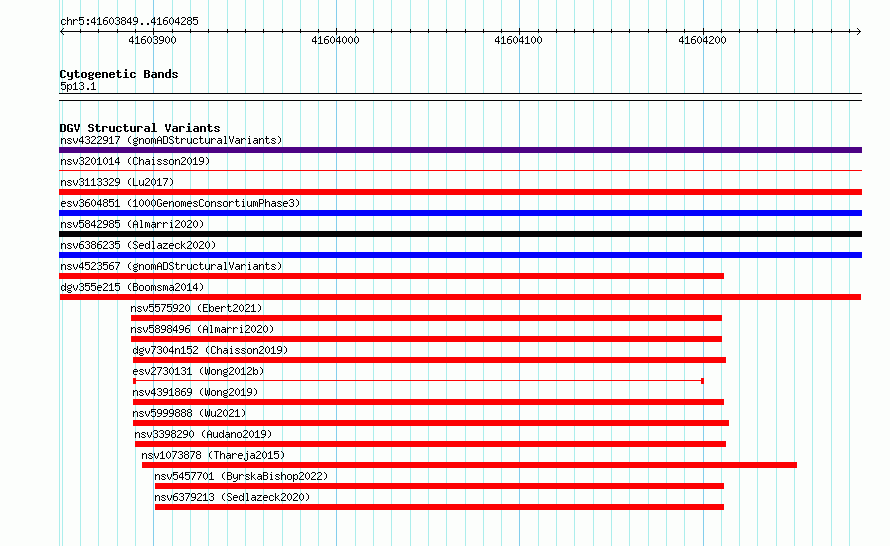
Task: Select the thin red nsv3201014 line
Action: [460, 170]
